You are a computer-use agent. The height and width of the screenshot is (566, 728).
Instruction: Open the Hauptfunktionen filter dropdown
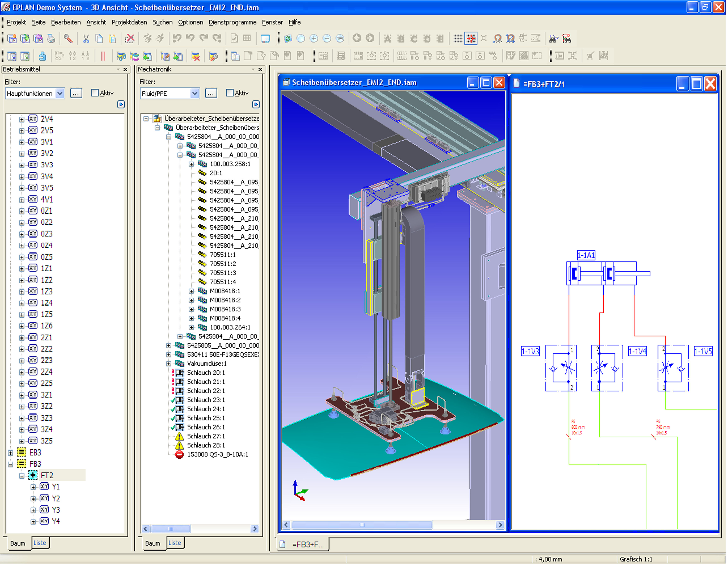pos(60,93)
